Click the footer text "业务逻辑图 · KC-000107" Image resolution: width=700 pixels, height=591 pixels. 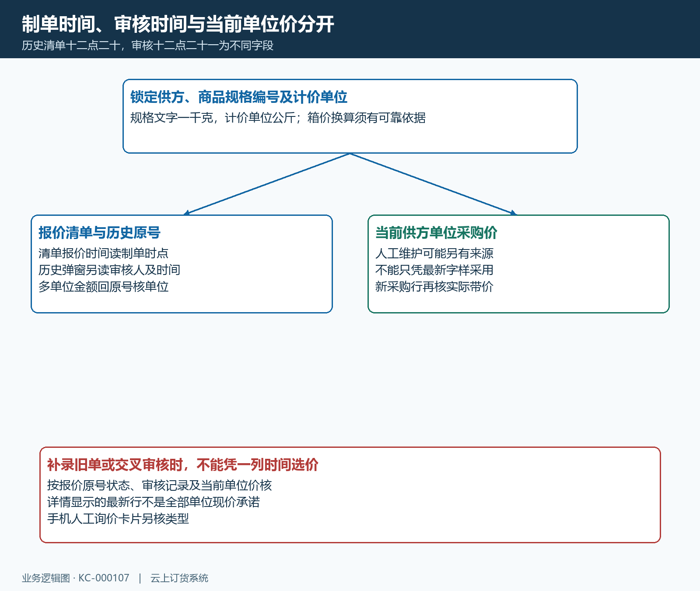tap(76, 578)
